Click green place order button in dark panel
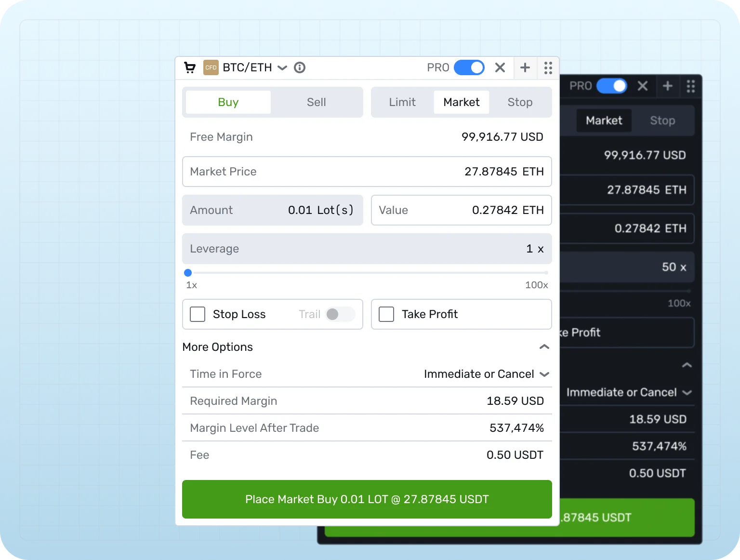 [x=627, y=518]
